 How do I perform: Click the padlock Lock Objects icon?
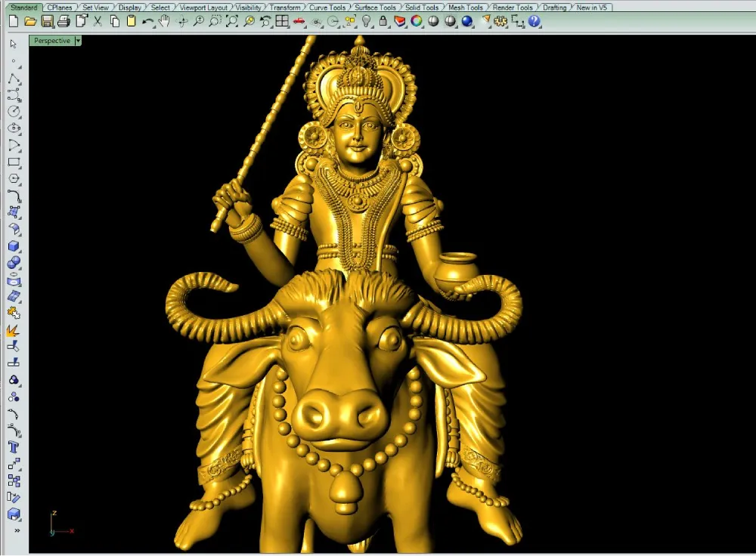pos(383,21)
